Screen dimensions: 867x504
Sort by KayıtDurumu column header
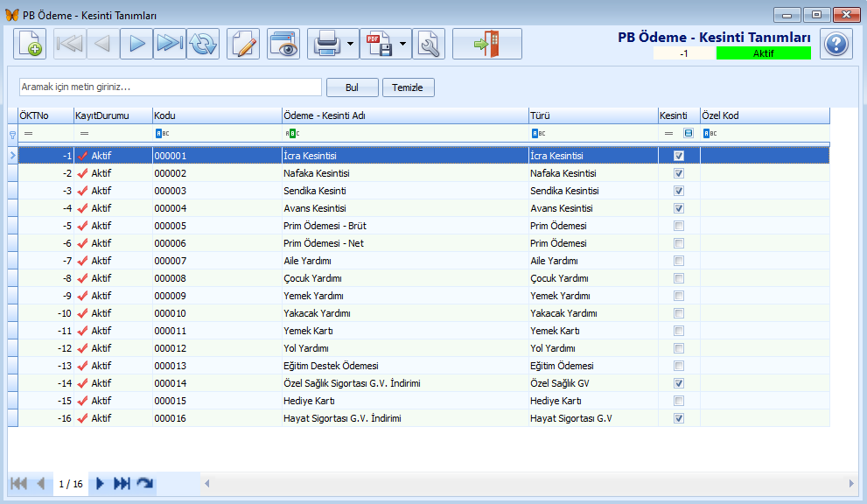click(x=113, y=115)
